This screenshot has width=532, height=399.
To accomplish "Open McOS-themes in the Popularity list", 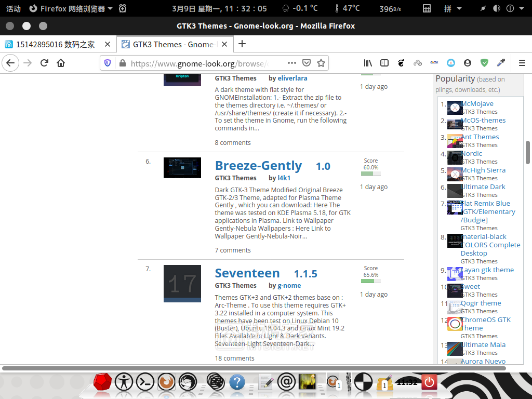I will point(483,121).
